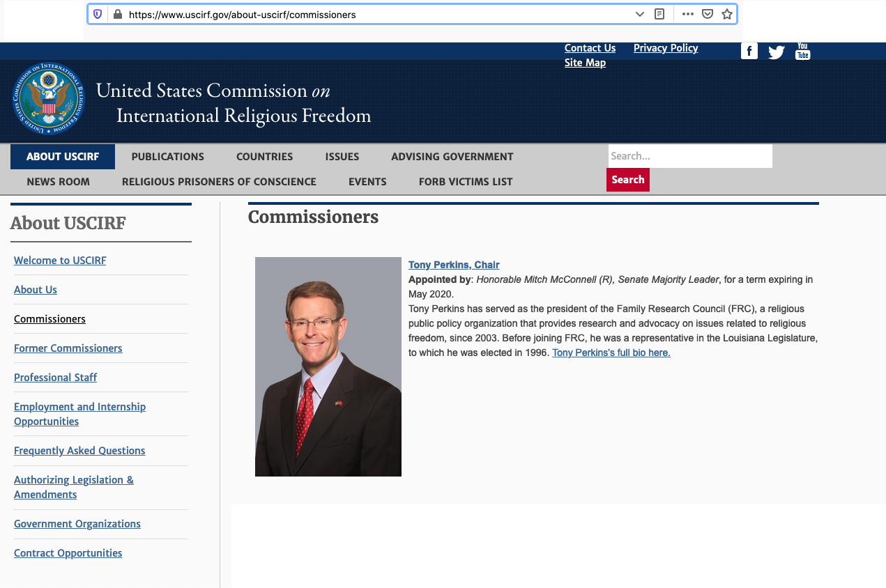Select Countries in the navigation bar
The image size is (886, 588).
(264, 157)
